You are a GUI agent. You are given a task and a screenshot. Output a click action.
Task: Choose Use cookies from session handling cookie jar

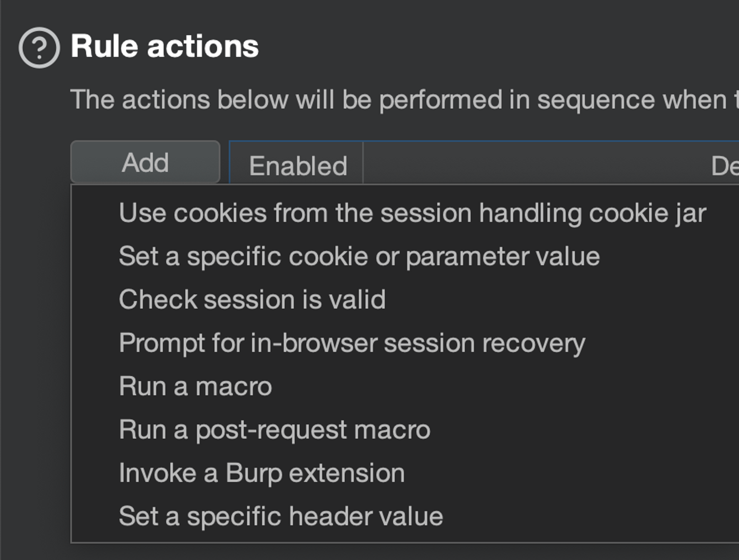click(412, 213)
